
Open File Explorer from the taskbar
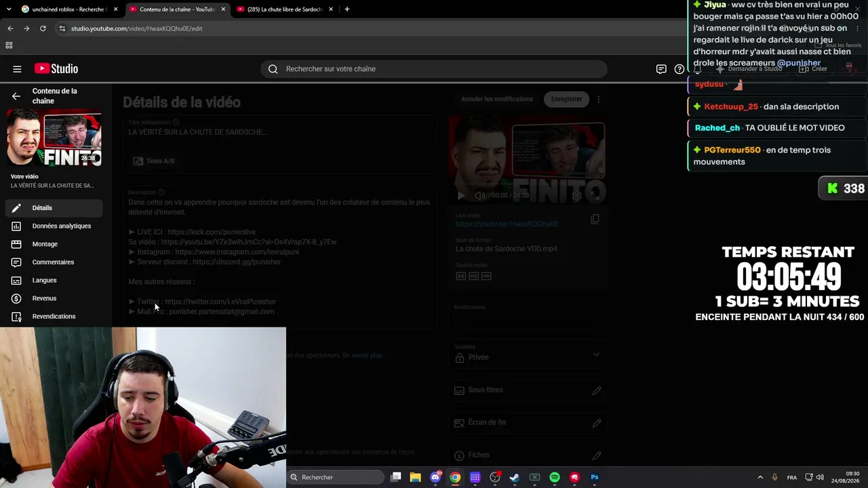(416, 477)
